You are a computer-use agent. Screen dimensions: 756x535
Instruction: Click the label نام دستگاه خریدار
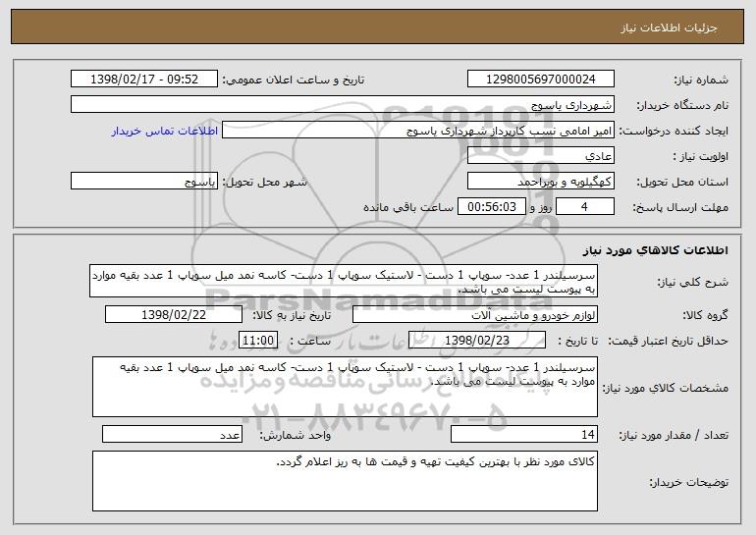pyautogui.click(x=682, y=105)
